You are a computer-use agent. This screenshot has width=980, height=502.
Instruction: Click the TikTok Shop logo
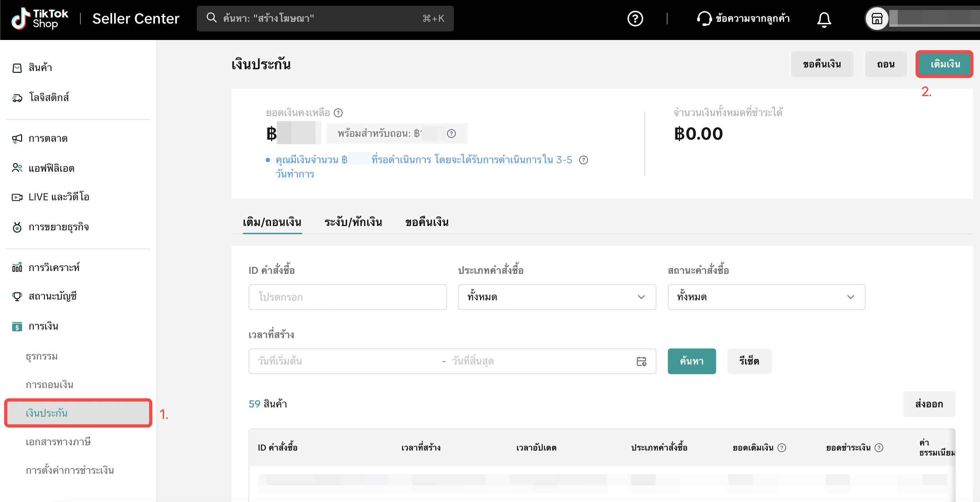[40, 18]
